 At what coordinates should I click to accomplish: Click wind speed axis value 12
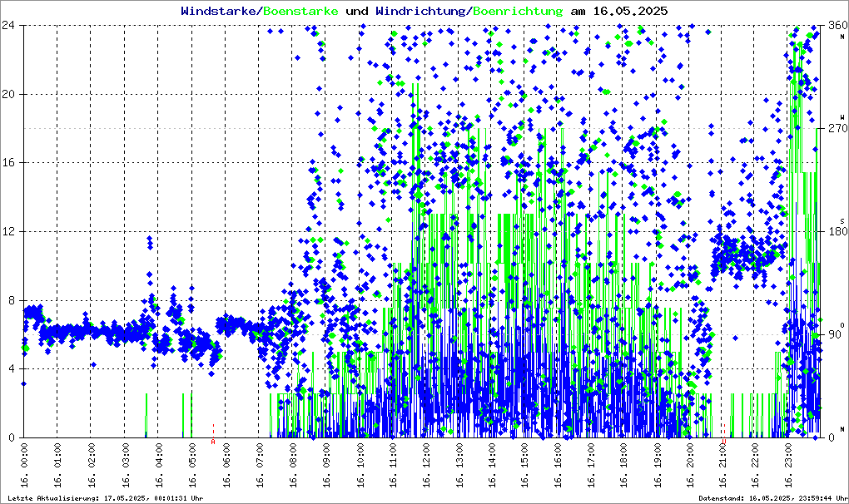(x=8, y=231)
